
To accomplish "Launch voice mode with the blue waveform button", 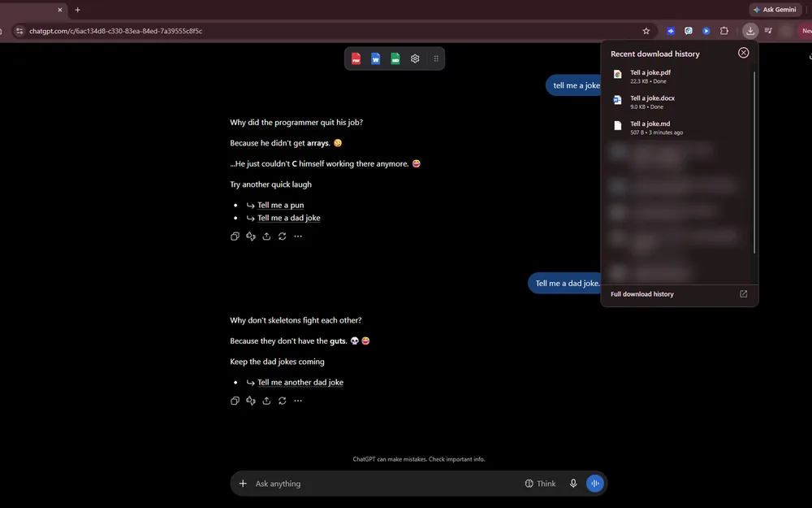I will pos(595,484).
